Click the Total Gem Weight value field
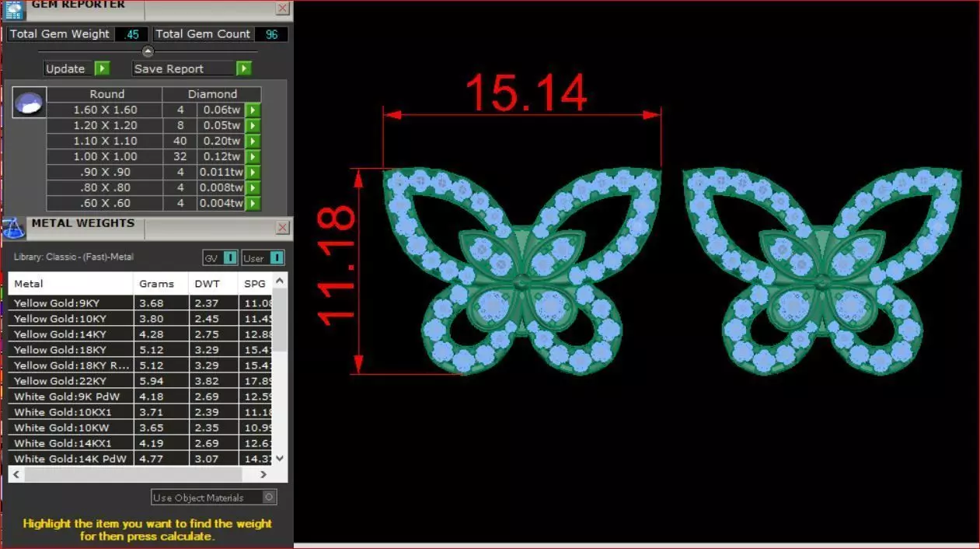This screenshot has height=549, width=980. 131,34
